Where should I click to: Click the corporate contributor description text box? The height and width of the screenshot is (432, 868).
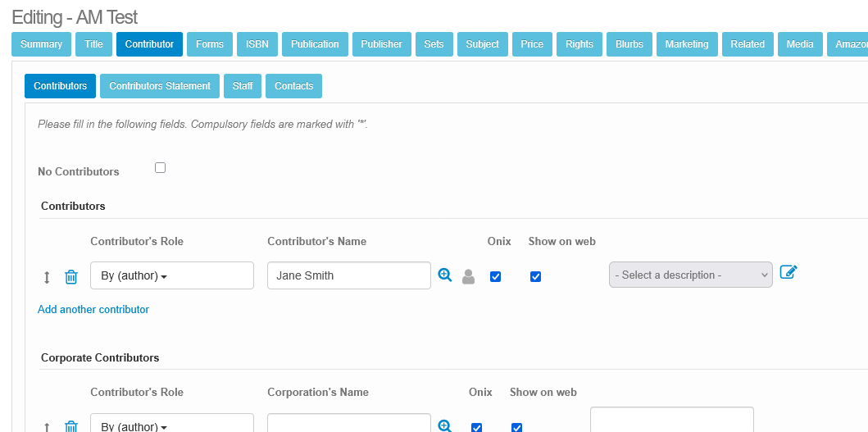pos(672,419)
